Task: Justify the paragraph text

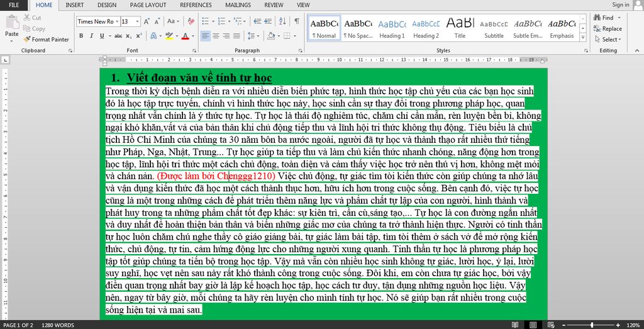Action: click(236, 36)
